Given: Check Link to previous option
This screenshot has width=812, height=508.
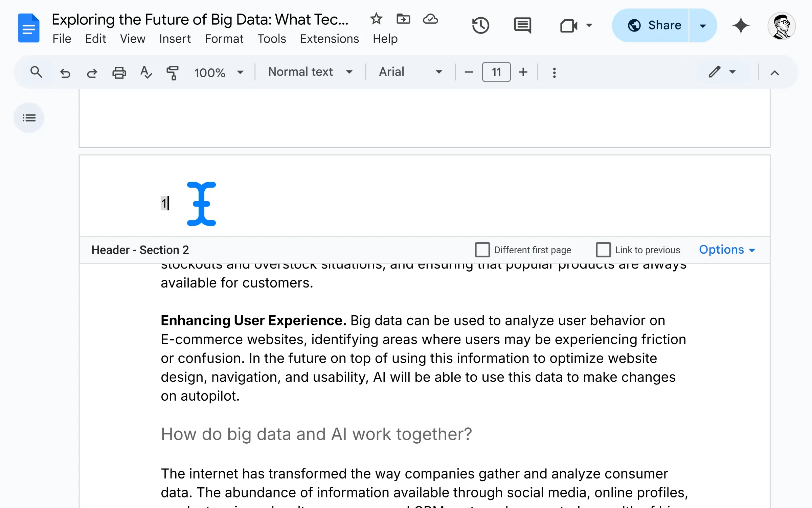Looking at the screenshot, I should coord(603,250).
